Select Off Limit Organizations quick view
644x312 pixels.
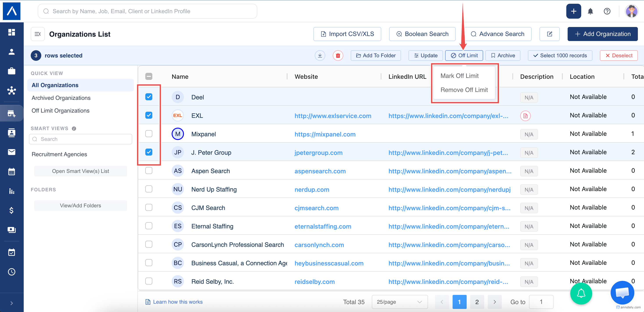click(61, 111)
